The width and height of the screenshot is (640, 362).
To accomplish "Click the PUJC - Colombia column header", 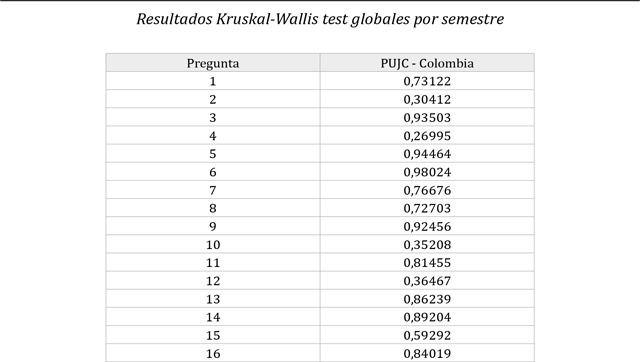I will click(x=427, y=63).
